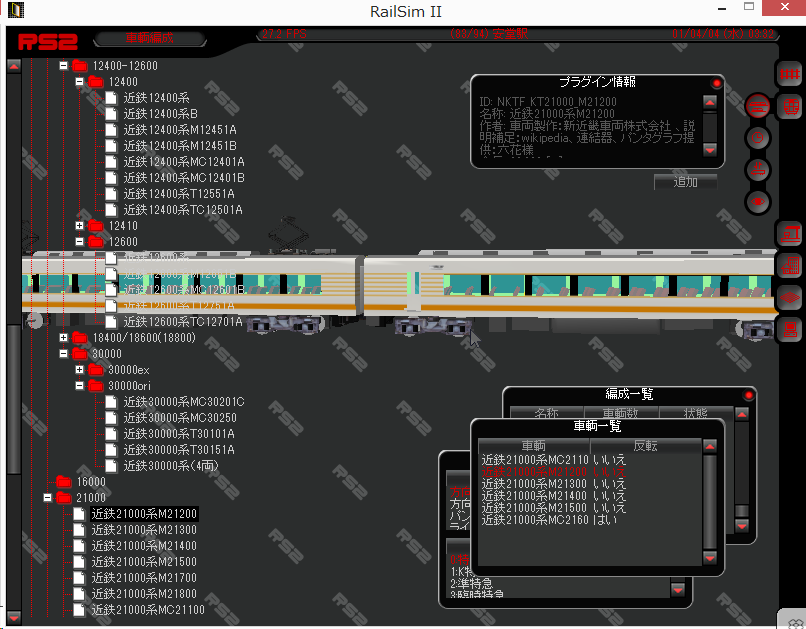Open the rail track layout mode icon

coord(790,75)
